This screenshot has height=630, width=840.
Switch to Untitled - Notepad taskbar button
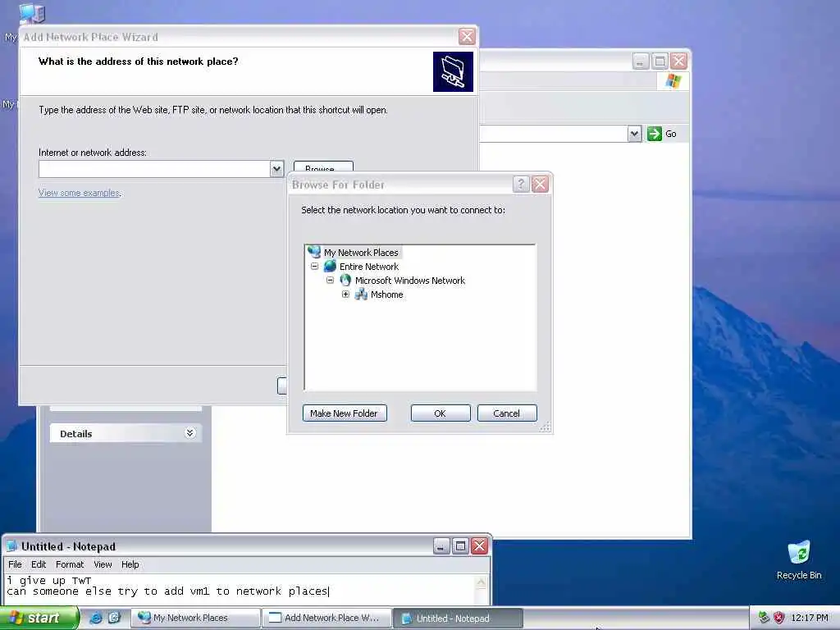[x=458, y=618]
